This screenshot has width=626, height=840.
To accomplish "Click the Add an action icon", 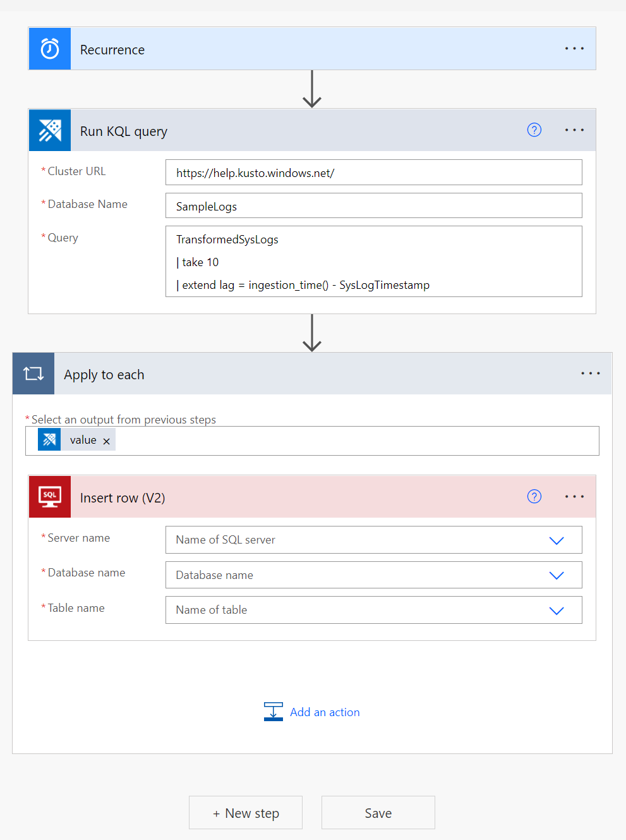I will 273,711.
